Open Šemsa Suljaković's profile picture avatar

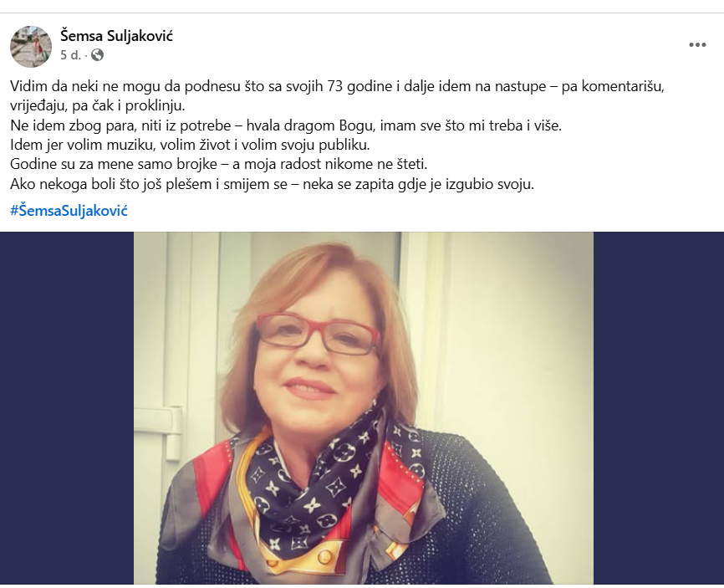coord(31,46)
